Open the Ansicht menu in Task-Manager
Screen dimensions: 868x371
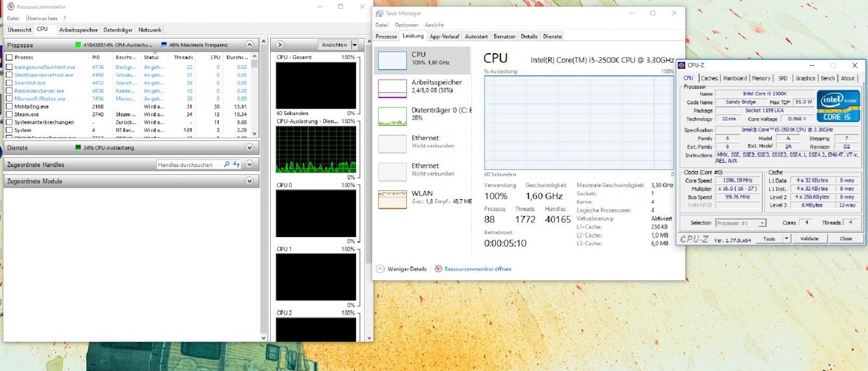[434, 25]
